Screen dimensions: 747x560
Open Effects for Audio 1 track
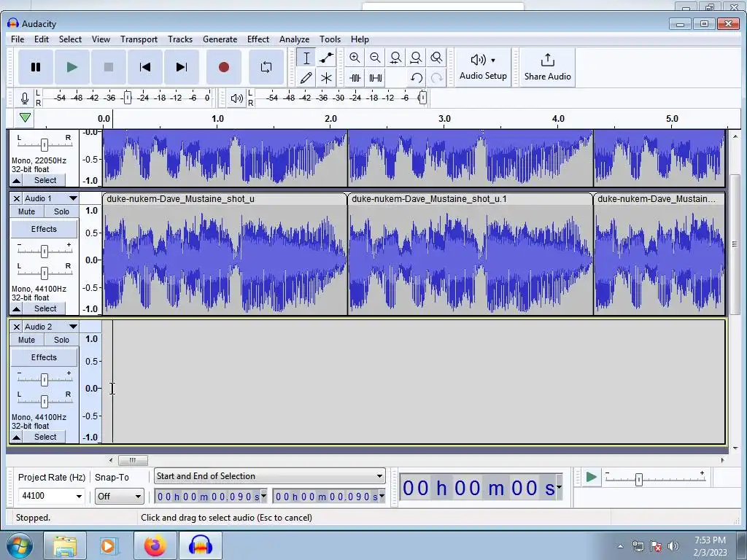(44, 229)
